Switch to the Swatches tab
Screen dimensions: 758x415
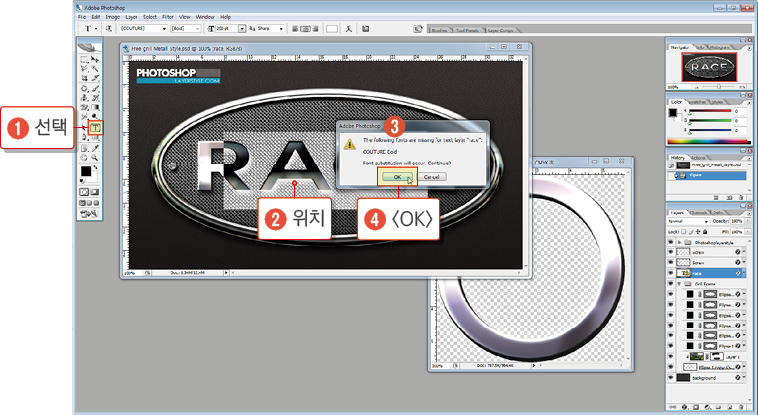click(x=697, y=102)
